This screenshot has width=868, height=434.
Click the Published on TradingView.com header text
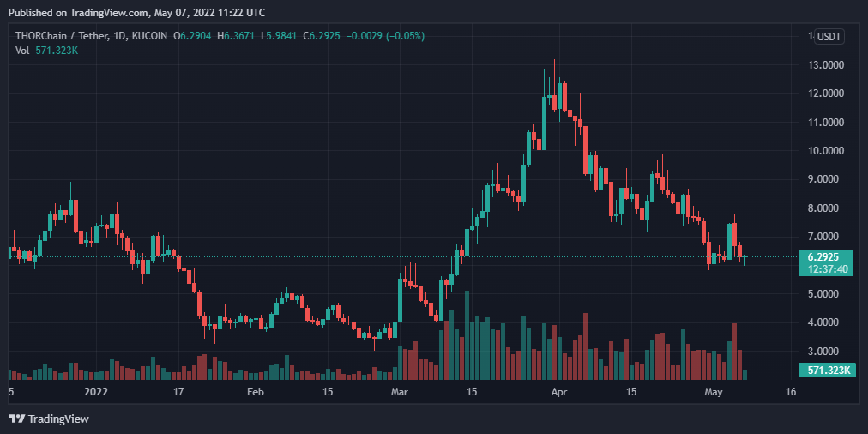click(136, 12)
